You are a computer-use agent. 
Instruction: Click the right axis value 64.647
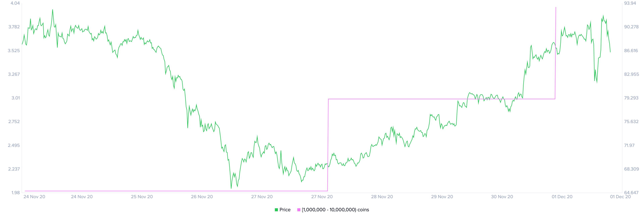631,193
